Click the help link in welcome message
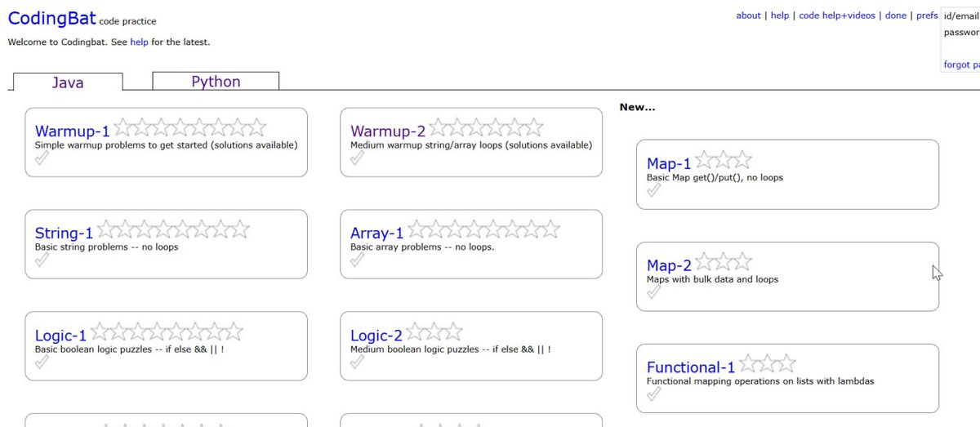This screenshot has height=427, width=980. pos(139,42)
